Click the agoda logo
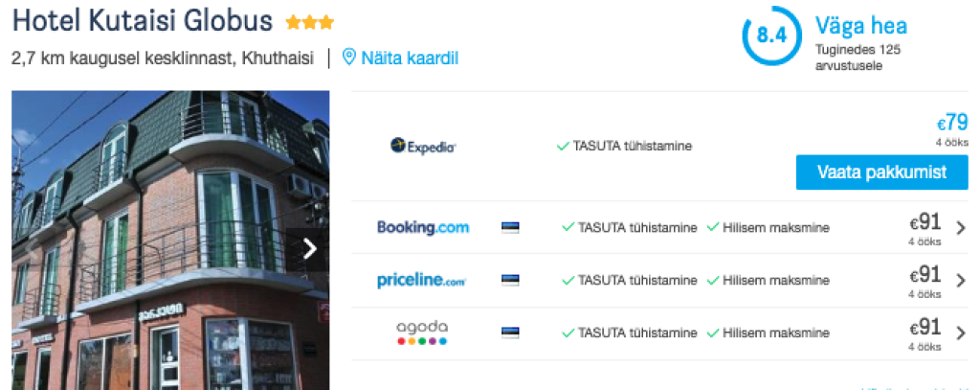The width and height of the screenshot is (980, 390). click(x=422, y=333)
